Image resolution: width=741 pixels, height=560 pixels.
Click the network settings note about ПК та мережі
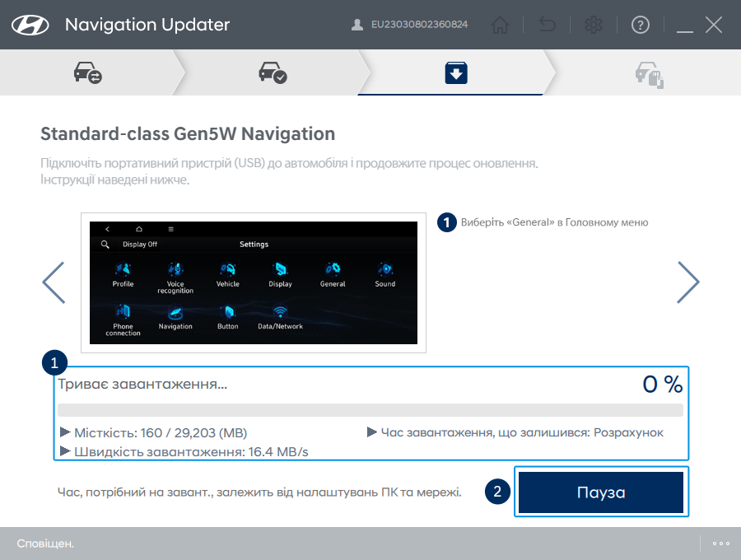pyautogui.click(x=259, y=492)
